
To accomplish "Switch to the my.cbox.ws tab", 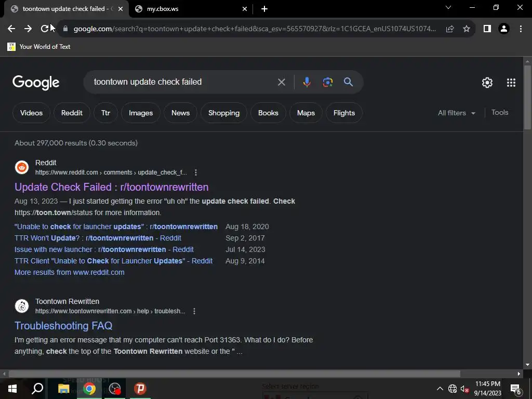I will pos(191,9).
